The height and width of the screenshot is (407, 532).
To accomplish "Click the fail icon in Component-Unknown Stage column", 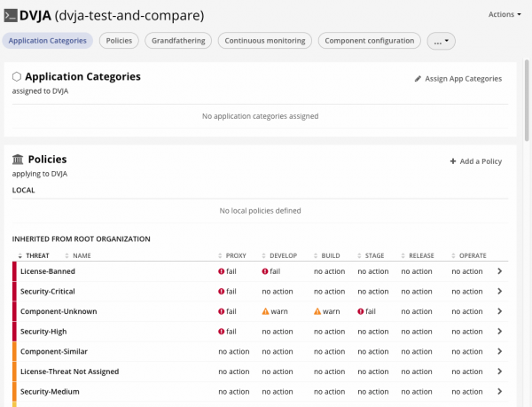I will [x=362, y=312].
